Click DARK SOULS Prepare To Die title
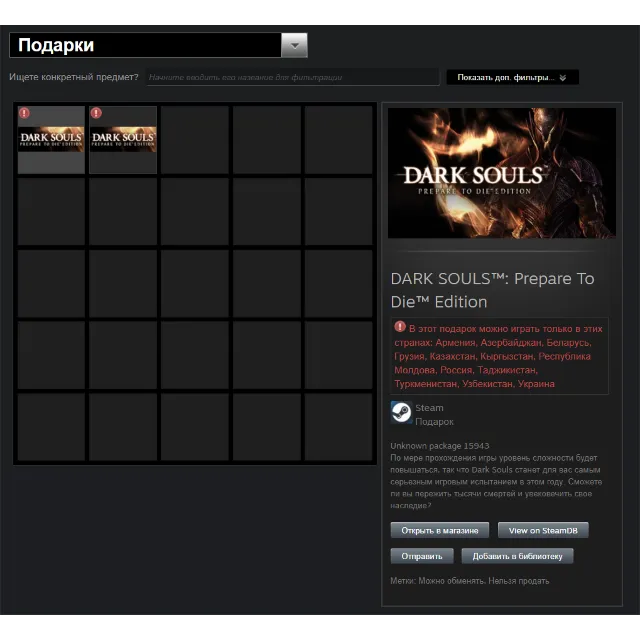 (x=492, y=290)
